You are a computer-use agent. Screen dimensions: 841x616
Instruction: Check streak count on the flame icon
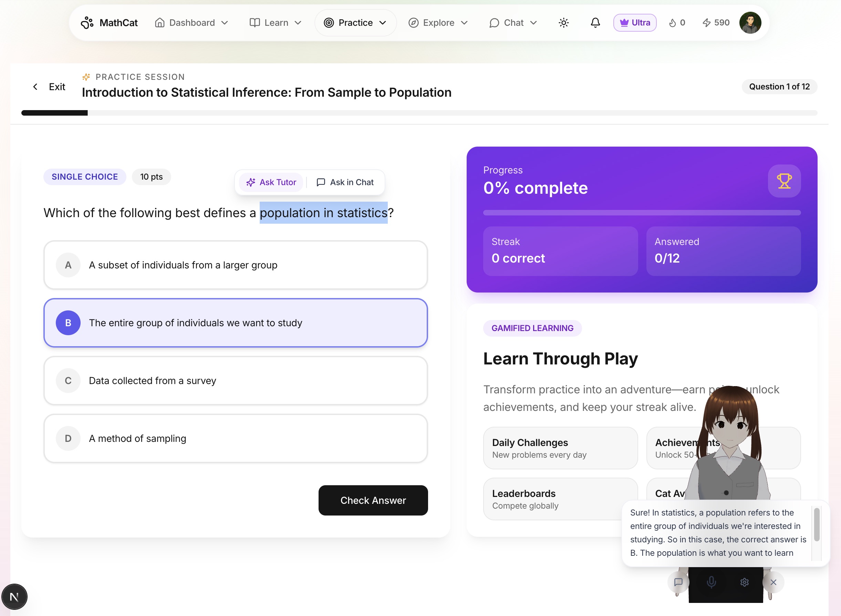[x=673, y=22]
